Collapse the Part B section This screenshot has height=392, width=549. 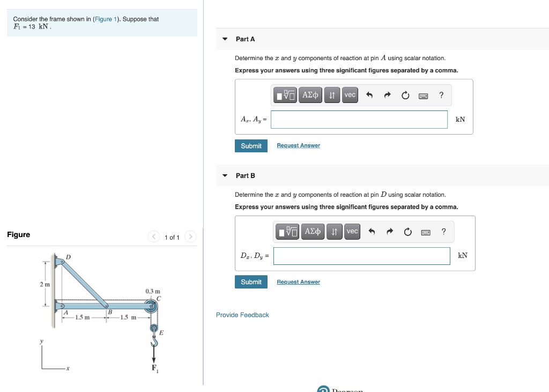(x=224, y=175)
